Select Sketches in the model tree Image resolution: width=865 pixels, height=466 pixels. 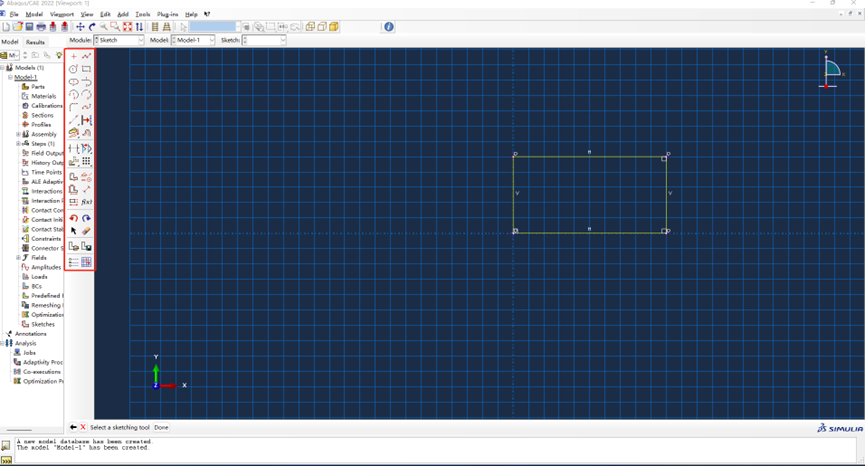(x=43, y=324)
